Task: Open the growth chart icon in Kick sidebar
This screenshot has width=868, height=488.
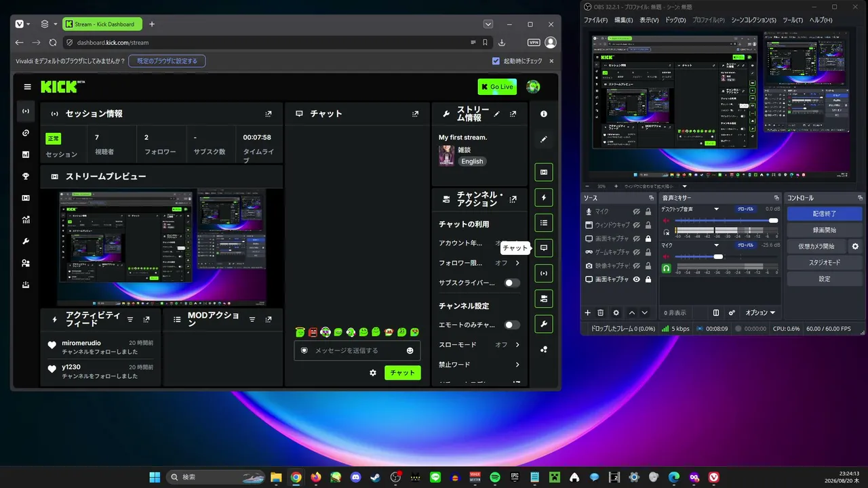Action: [x=26, y=220]
